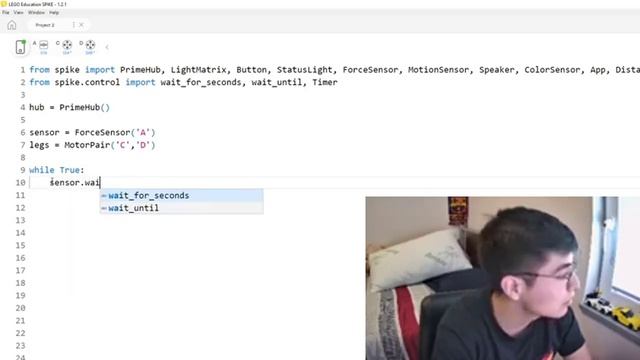Click line number 11 in the gutter
This screenshot has width=640, height=360.
[x=20, y=195]
